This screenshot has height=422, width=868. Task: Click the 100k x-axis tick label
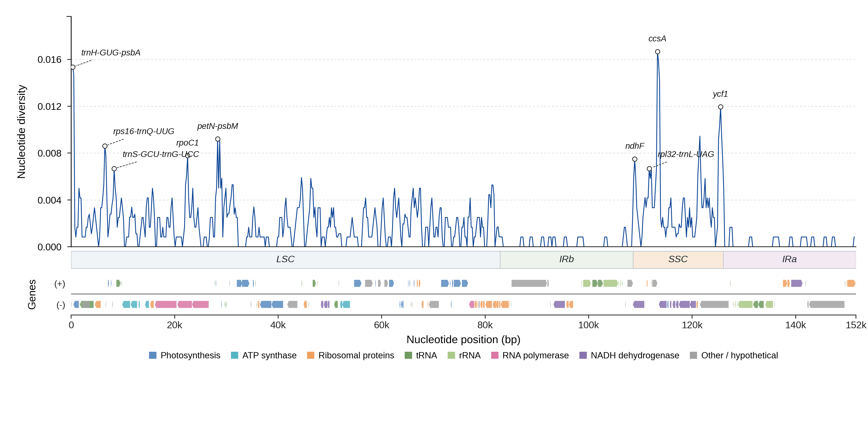click(x=588, y=325)
